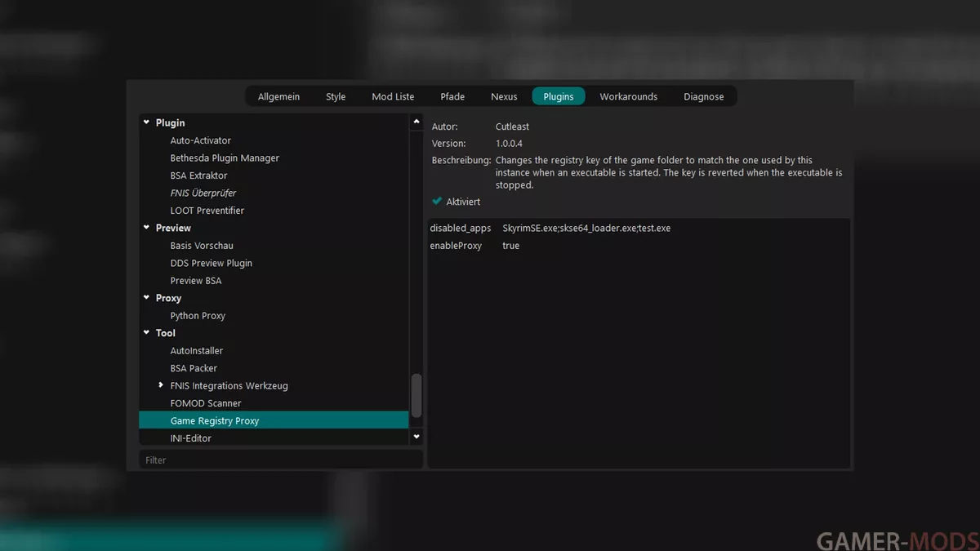Click the disabled_apps setting value
The width and height of the screenshot is (980, 551).
click(x=586, y=229)
